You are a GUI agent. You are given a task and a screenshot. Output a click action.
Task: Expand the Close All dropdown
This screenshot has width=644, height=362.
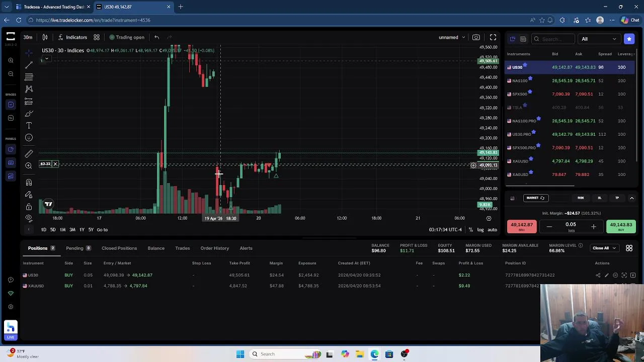604,248
